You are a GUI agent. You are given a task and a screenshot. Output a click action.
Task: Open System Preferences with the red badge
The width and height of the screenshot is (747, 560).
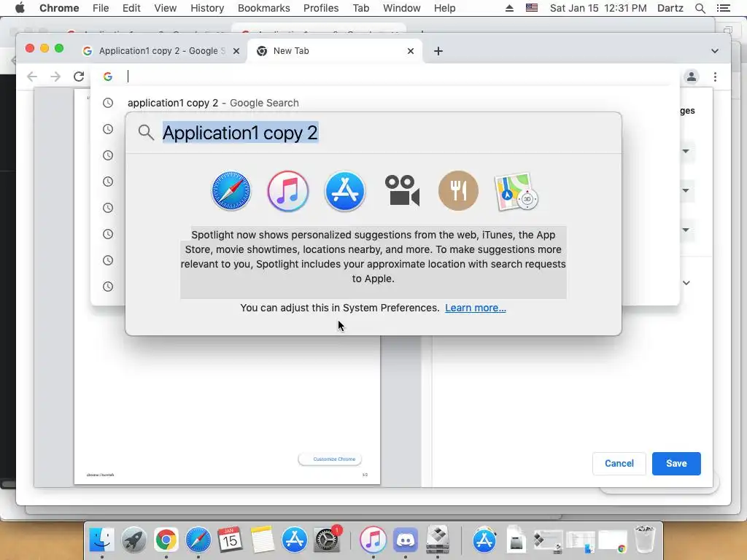click(x=327, y=540)
